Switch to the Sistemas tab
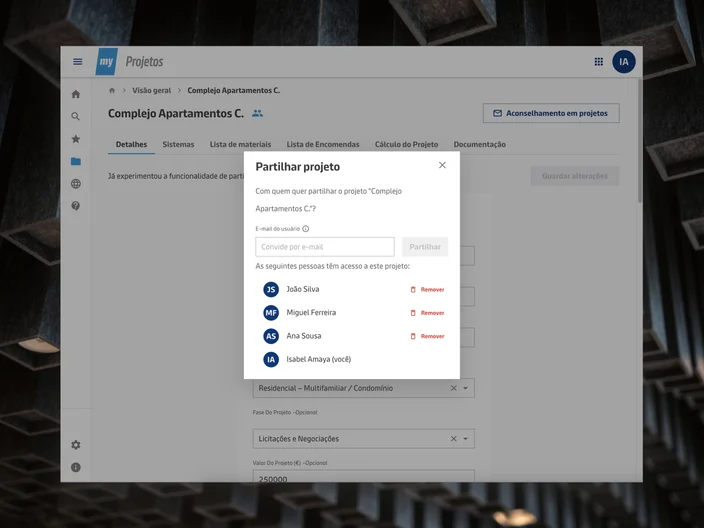The image size is (704, 528). 178,145
